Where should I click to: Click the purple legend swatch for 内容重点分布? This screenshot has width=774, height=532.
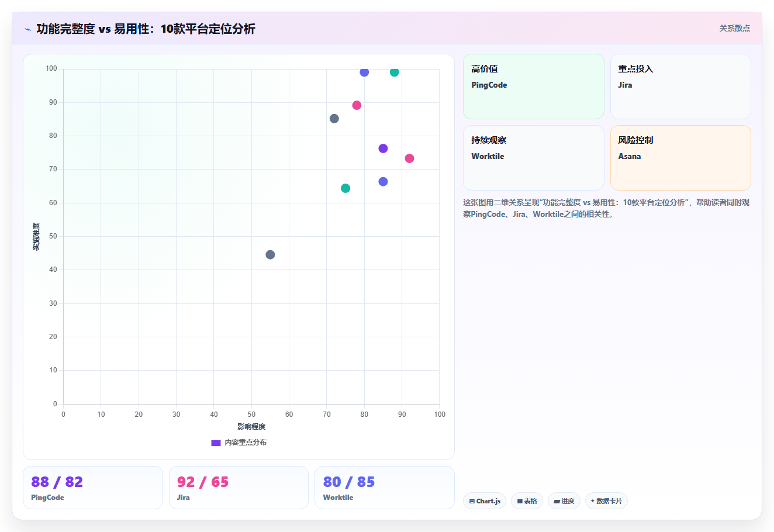click(216, 443)
